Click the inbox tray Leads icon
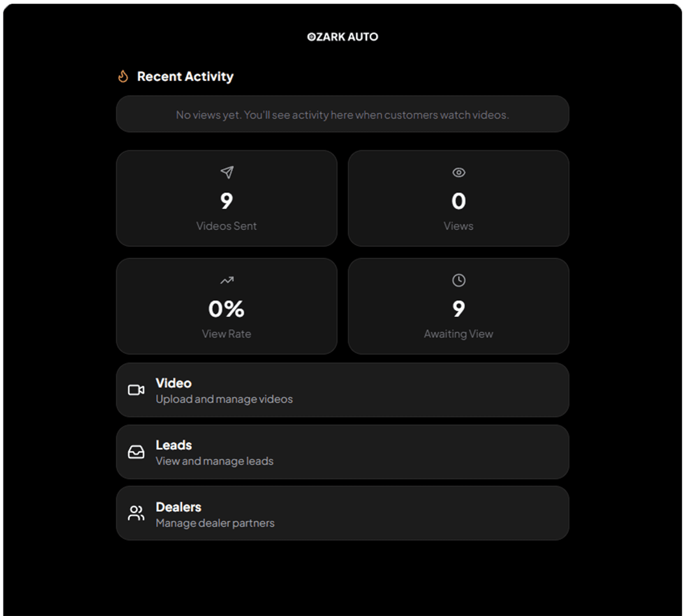685x616 pixels. 136,452
